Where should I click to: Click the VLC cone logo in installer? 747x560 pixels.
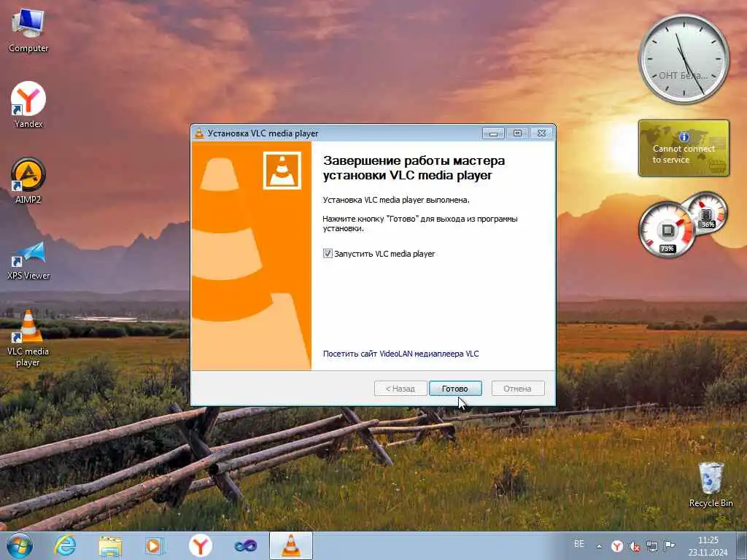point(282,171)
